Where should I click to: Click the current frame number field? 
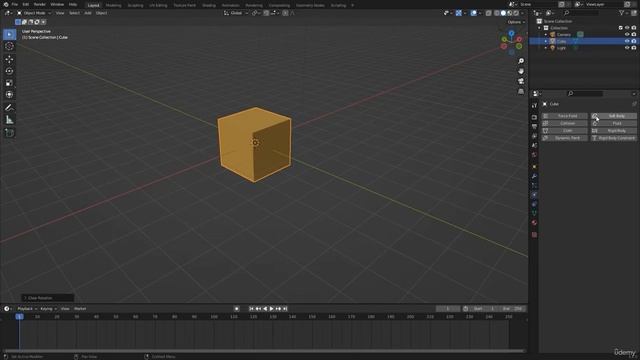pos(448,309)
